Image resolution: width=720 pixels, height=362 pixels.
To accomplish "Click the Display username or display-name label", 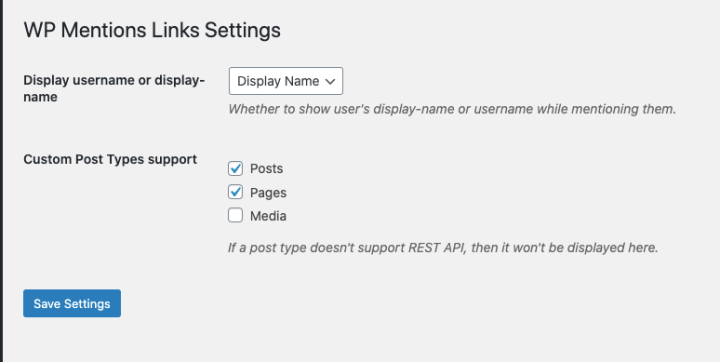I will pyautogui.click(x=114, y=88).
